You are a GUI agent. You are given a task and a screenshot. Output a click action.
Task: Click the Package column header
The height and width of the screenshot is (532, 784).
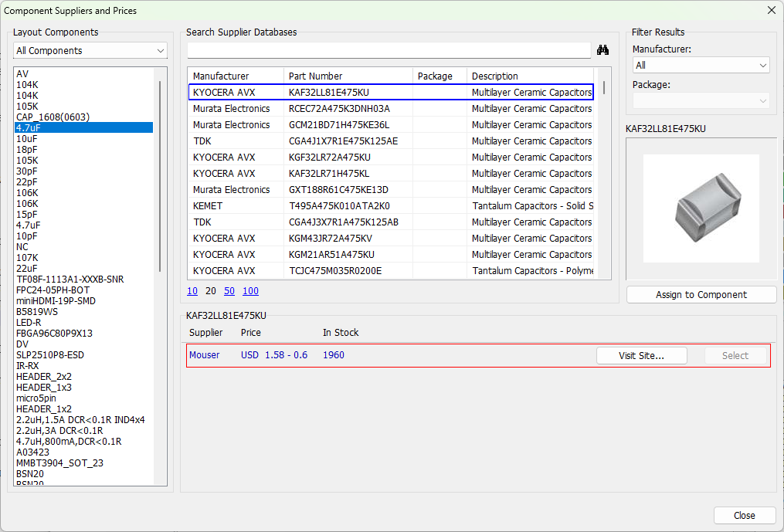click(x=440, y=76)
